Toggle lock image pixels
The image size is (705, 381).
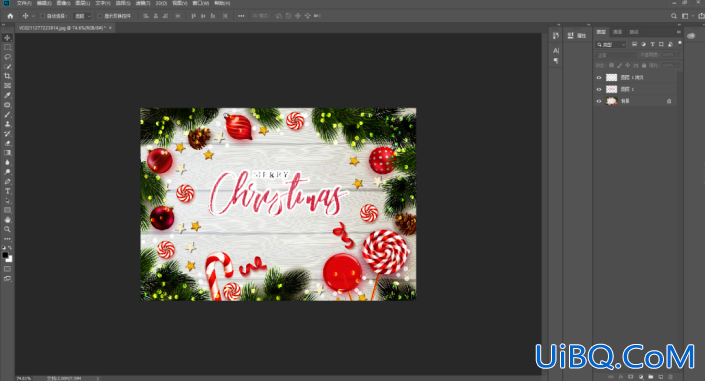pos(619,65)
